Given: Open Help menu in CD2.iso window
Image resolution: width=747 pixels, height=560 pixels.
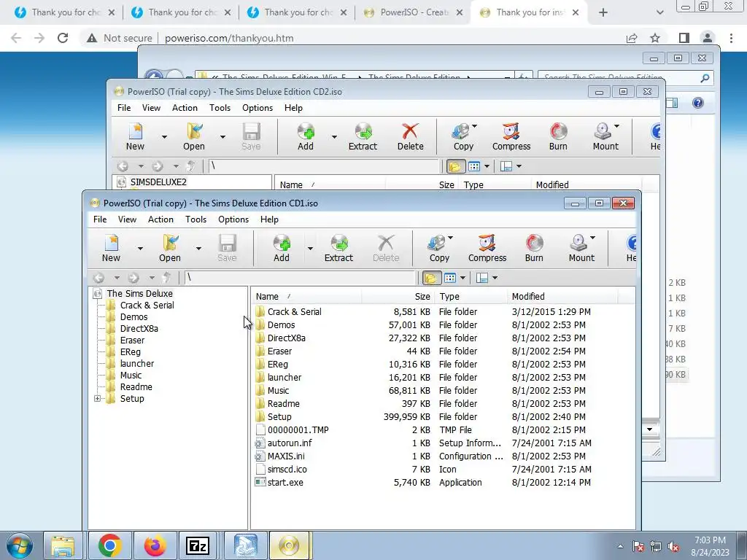Looking at the screenshot, I should click(x=293, y=108).
